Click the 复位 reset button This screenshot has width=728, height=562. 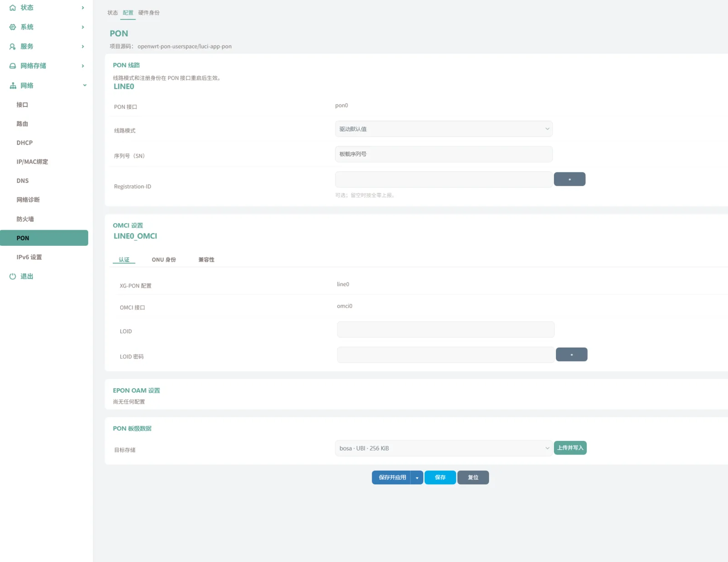(473, 477)
